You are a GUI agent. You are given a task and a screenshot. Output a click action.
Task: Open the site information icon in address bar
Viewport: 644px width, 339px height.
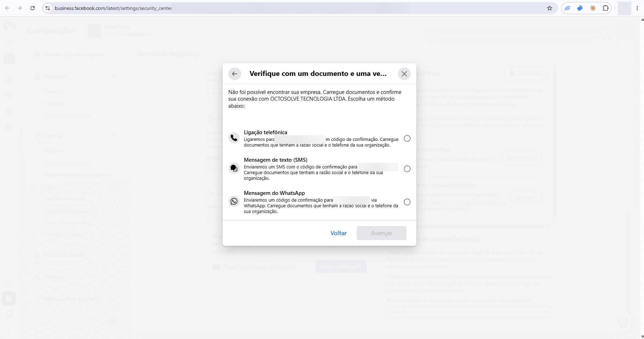[48, 8]
